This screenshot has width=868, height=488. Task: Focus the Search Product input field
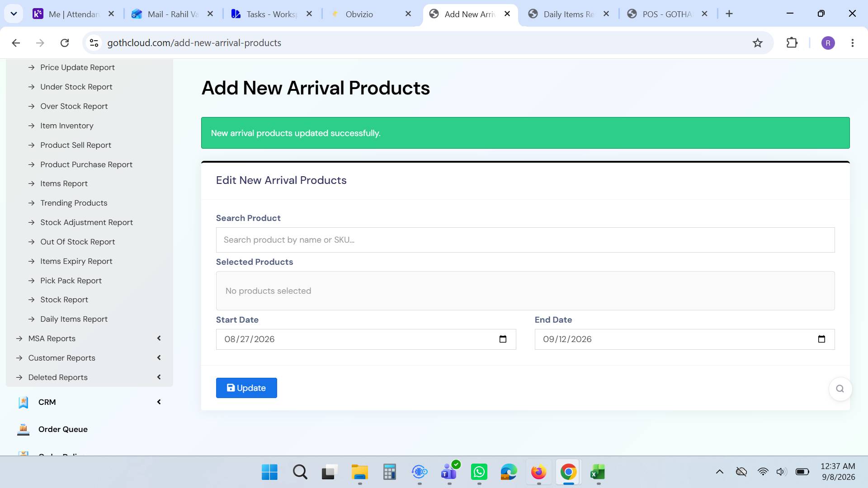point(525,240)
